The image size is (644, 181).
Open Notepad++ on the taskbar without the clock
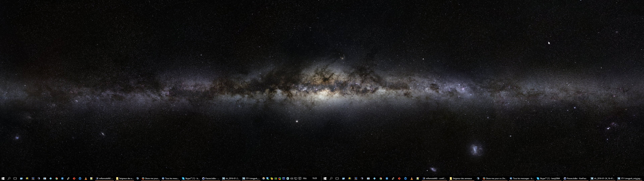418,178
